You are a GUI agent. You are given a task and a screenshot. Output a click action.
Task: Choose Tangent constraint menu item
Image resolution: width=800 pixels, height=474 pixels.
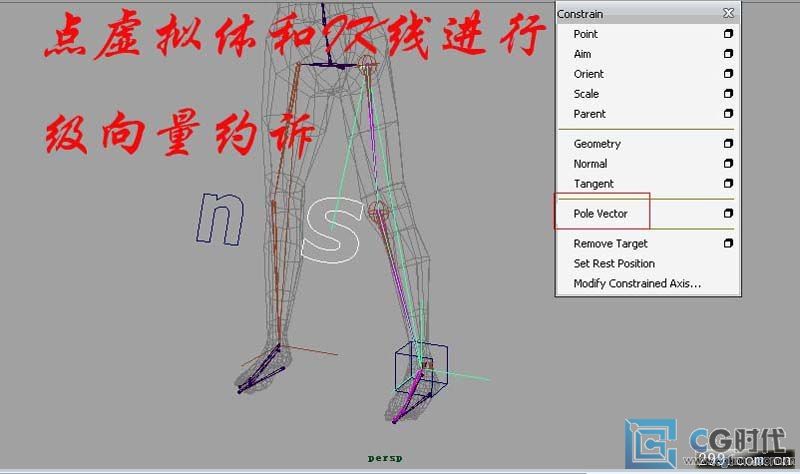point(593,184)
